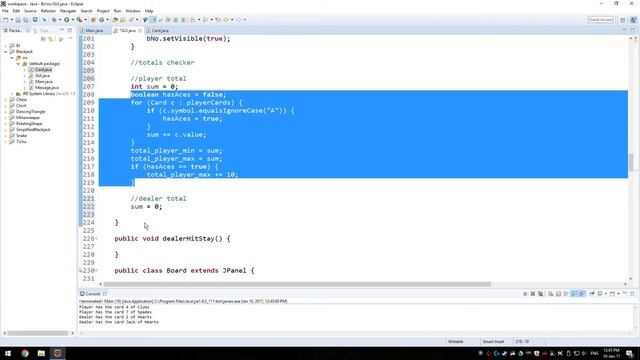Click the Link with Editor icon
The image size is (640, 360).
[x=51, y=39]
